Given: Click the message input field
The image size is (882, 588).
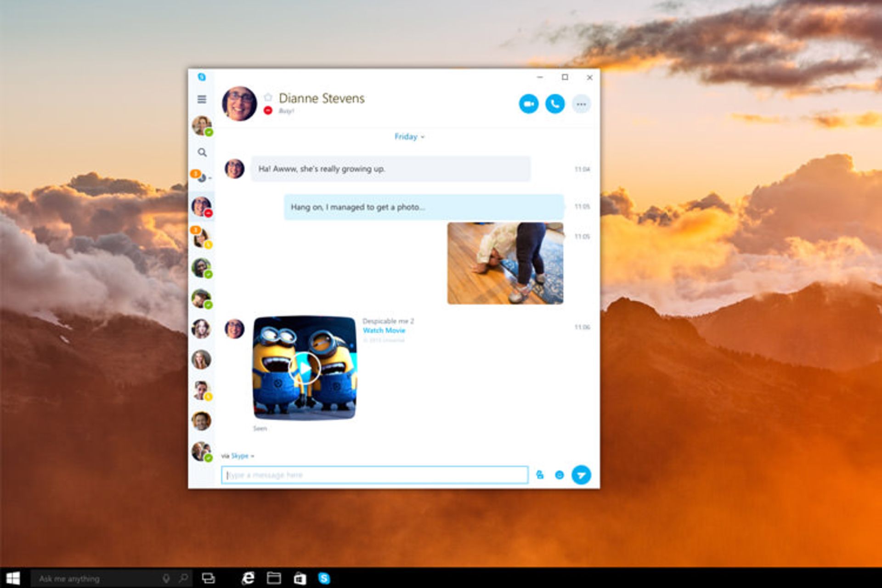Looking at the screenshot, I should [374, 475].
